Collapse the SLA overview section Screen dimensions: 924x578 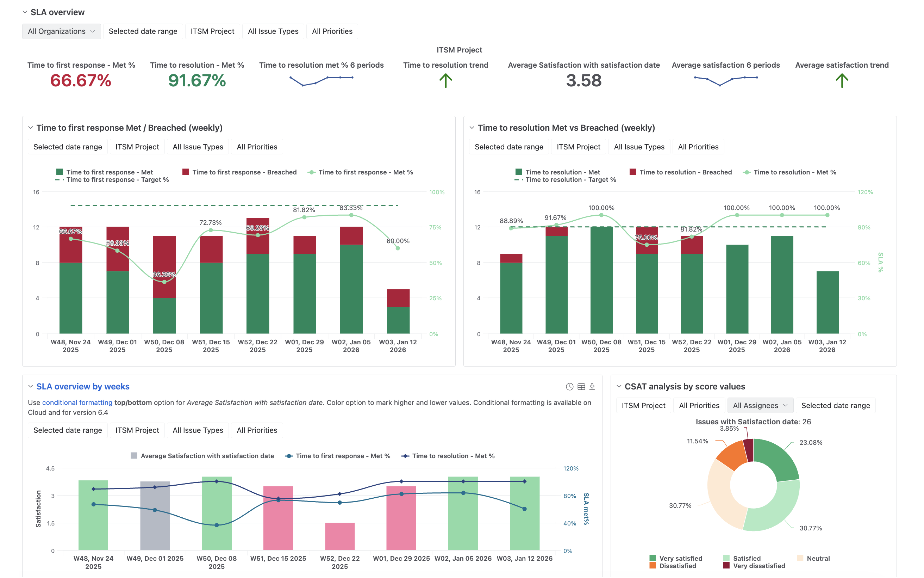tap(25, 12)
